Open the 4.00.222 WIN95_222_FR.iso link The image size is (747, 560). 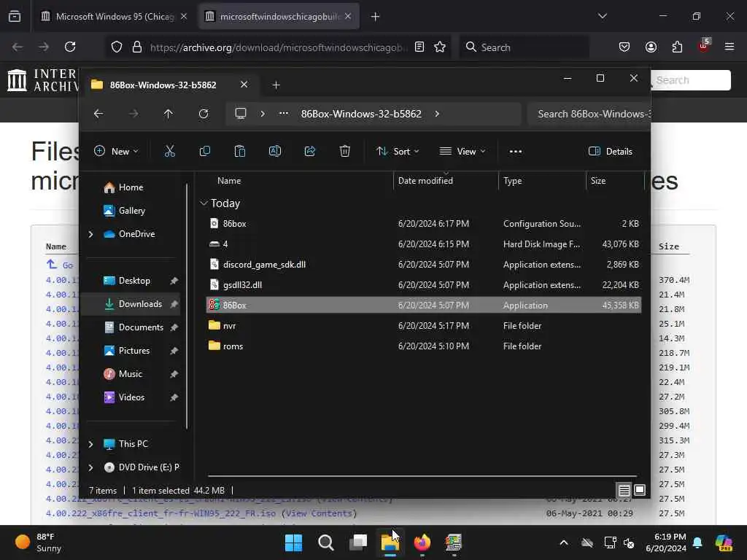160,513
